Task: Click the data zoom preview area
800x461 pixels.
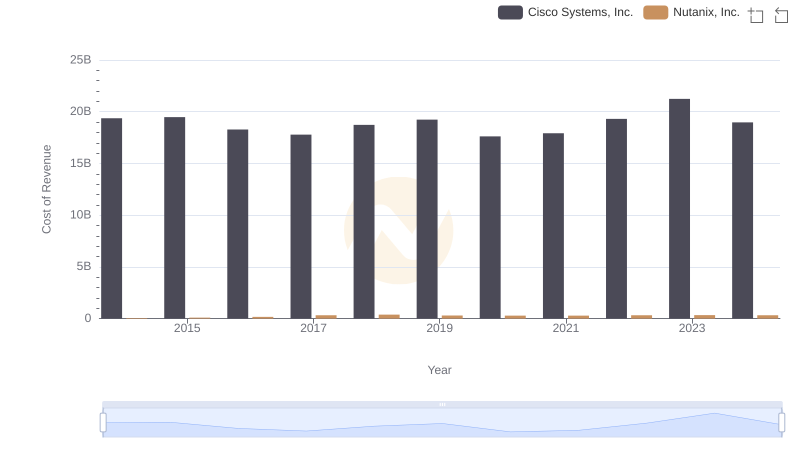Action: pos(442,423)
